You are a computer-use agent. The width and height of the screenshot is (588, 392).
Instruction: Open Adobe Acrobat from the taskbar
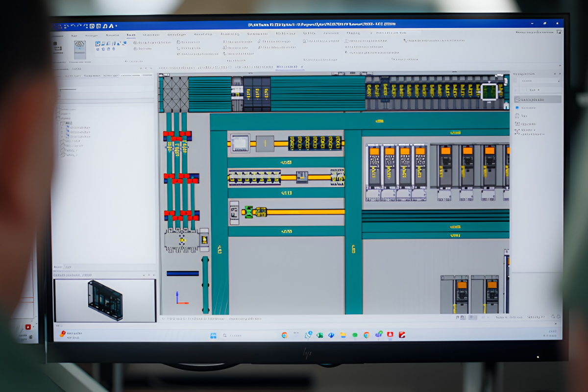click(390, 335)
